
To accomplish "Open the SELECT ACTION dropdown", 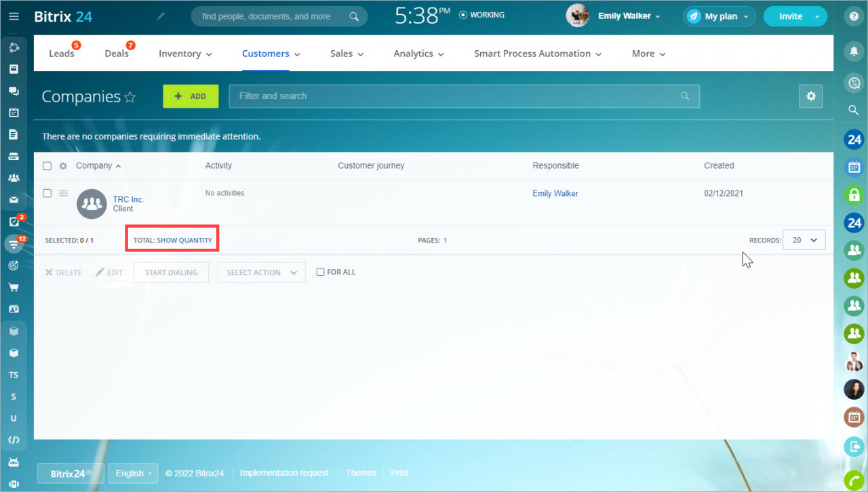I will click(x=262, y=272).
